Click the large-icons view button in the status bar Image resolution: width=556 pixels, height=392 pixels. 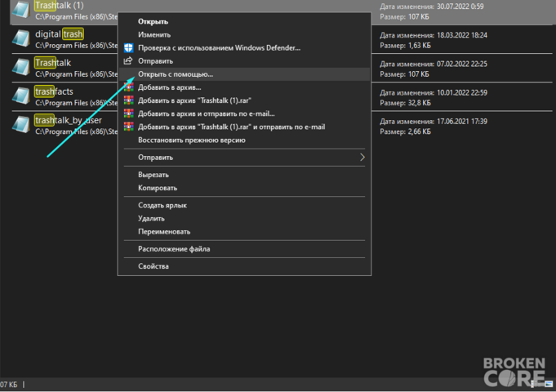click(549, 384)
